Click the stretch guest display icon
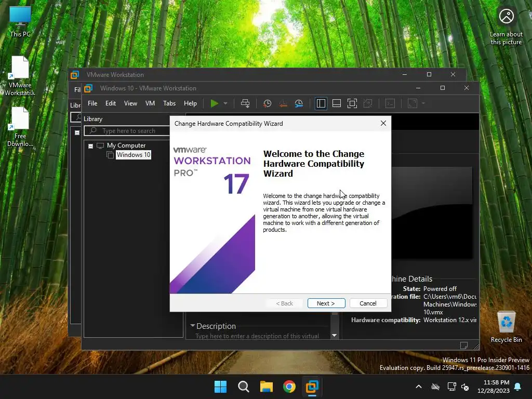The image size is (532, 399). point(412,103)
